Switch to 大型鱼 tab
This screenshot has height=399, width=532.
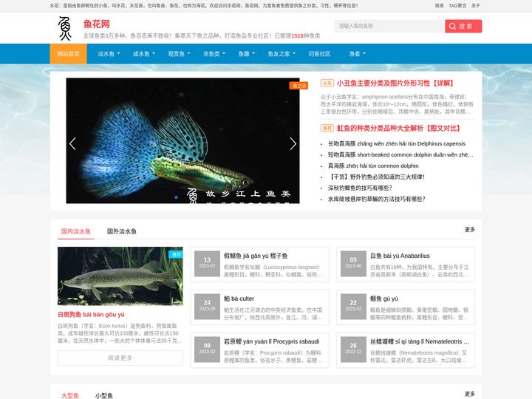click(x=70, y=395)
